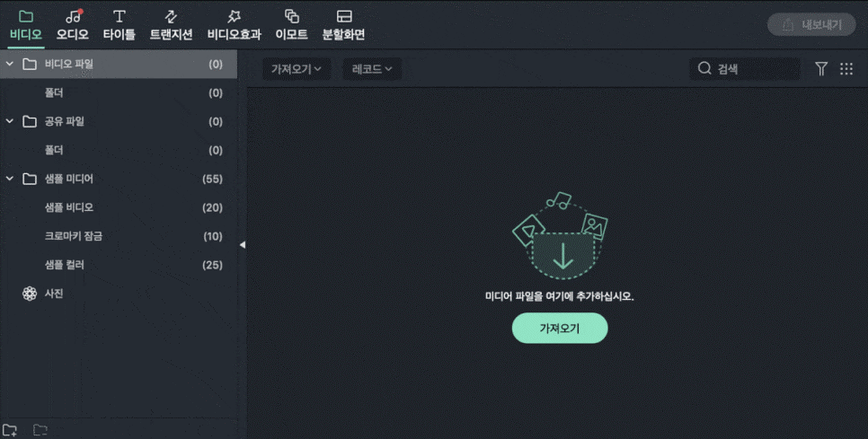This screenshot has height=439, width=868.
Task: Select the 샘플 미디어 label text
Action: [x=68, y=180]
